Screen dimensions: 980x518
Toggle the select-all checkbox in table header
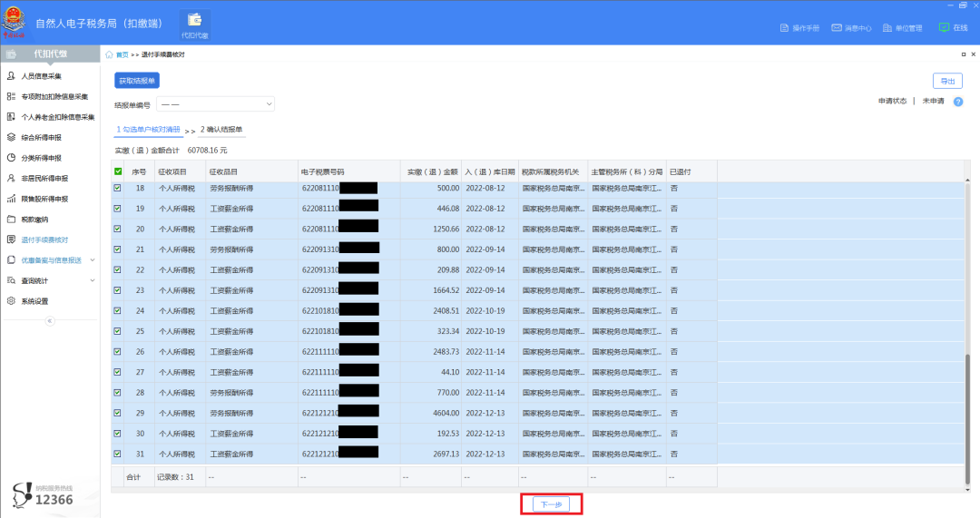117,171
